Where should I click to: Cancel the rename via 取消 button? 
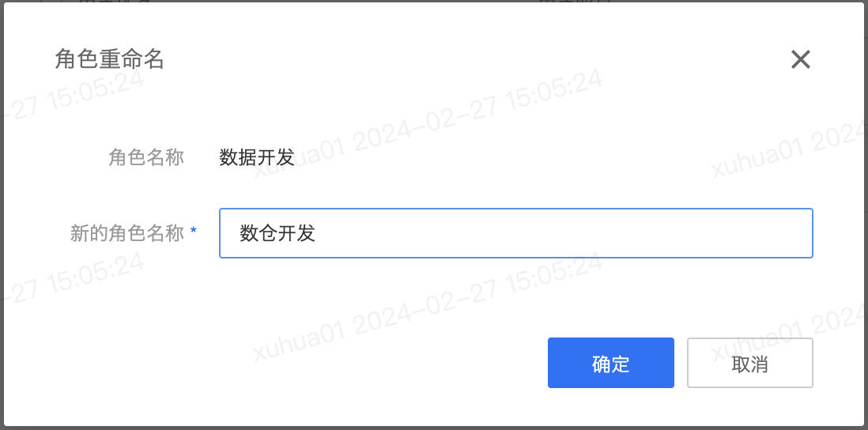coord(749,363)
